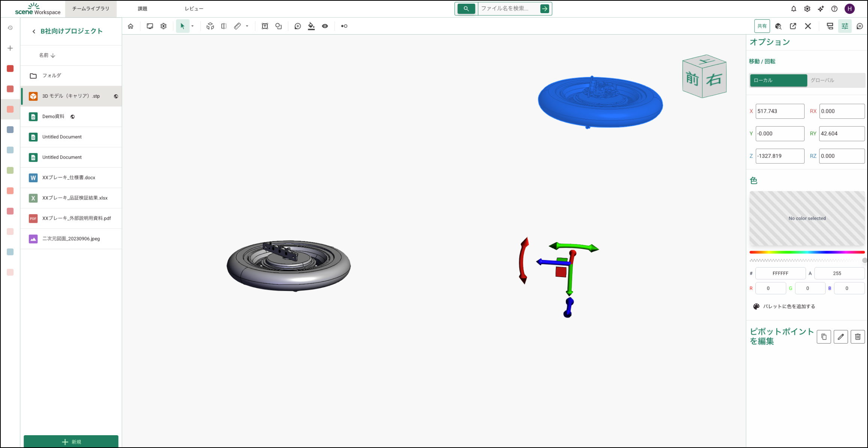The height and width of the screenshot is (448, 868).
Task: Toggle the eye visibility tool
Action: (x=325, y=26)
